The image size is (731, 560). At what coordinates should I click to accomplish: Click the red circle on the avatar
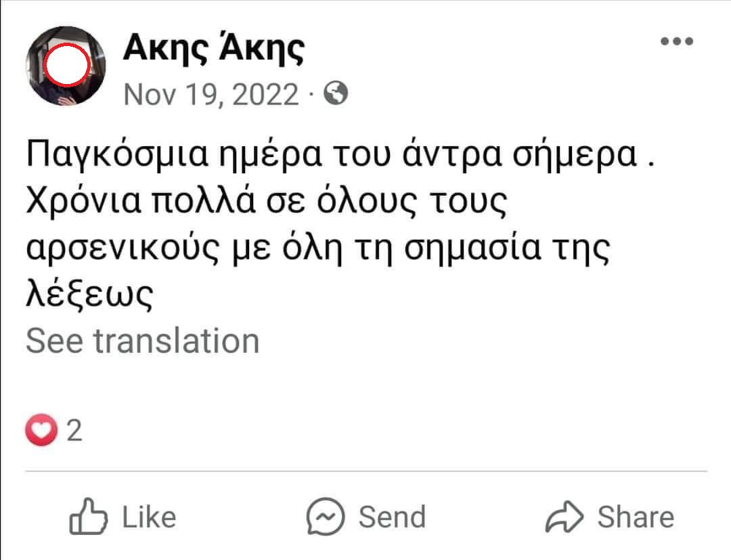(66, 64)
